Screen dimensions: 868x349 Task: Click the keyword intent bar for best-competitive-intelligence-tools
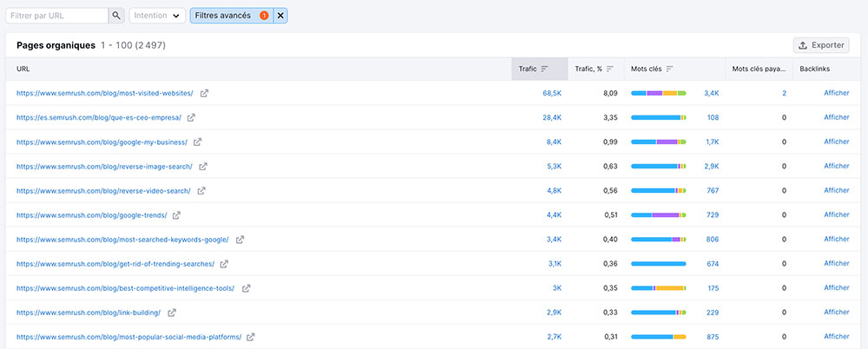658,288
